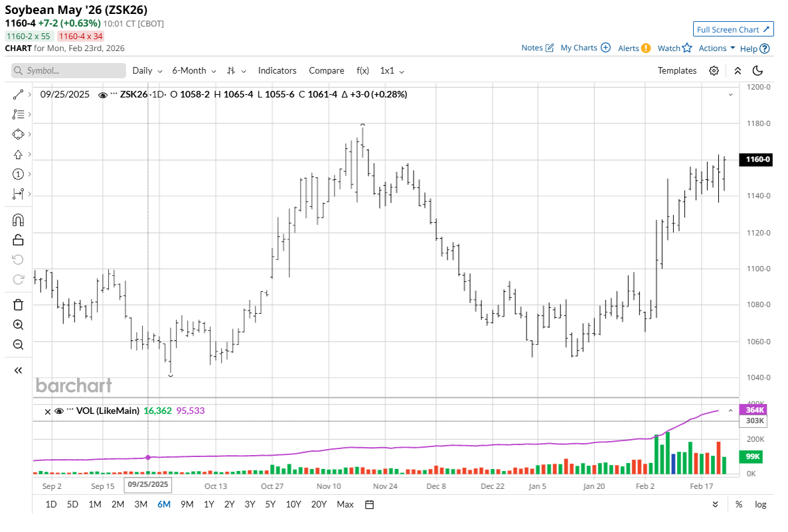The image size is (788, 532).
Task: Toggle visibility of ZSK26 main plot
Action: [102, 95]
